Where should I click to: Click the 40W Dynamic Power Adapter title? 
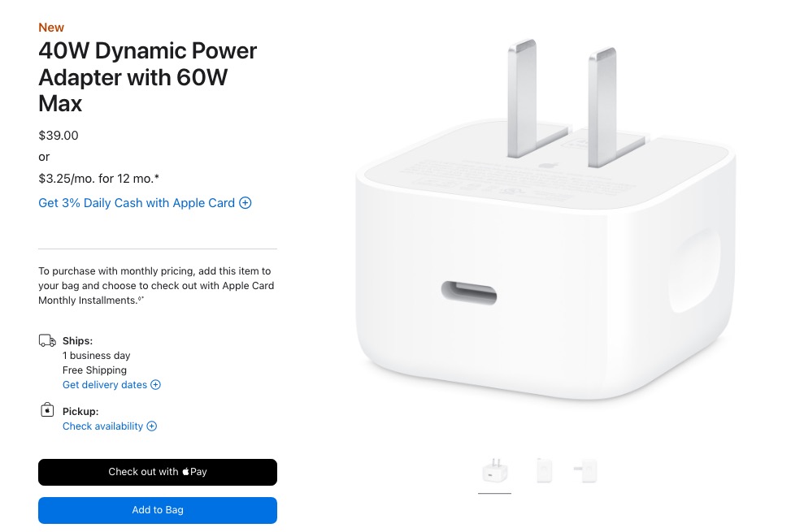147,77
